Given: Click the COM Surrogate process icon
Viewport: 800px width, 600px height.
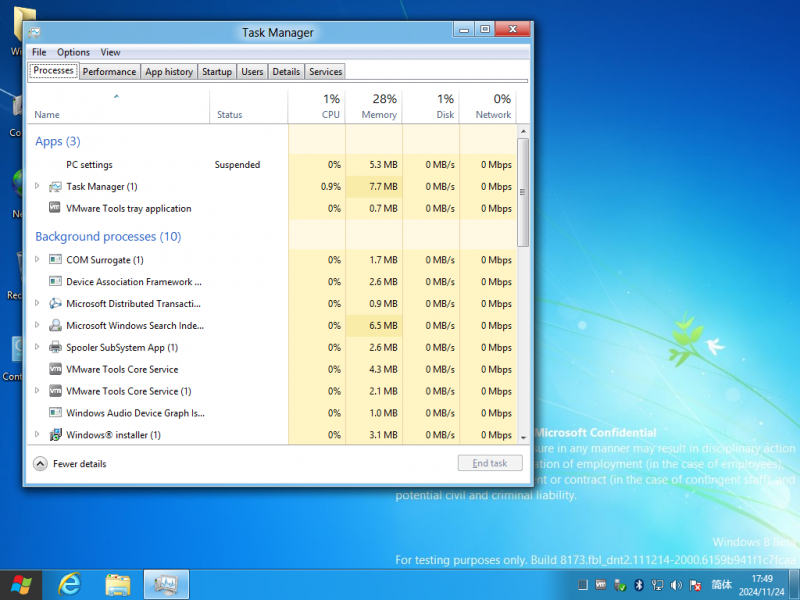Looking at the screenshot, I should tap(55, 260).
